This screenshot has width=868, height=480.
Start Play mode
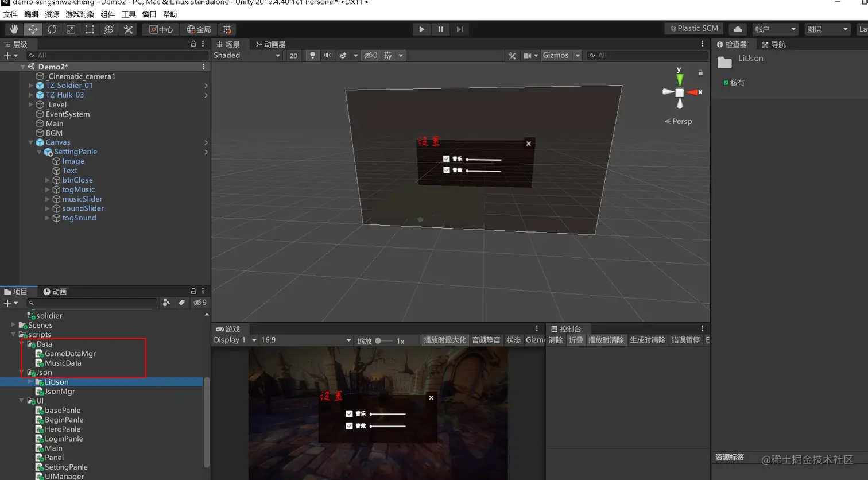pos(421,29)
